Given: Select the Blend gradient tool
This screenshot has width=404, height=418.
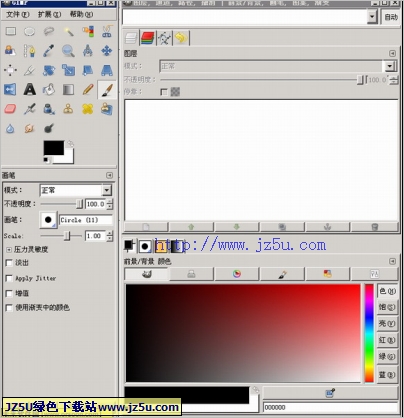Looking at the screenshot, I should click(x=68, y=89).
